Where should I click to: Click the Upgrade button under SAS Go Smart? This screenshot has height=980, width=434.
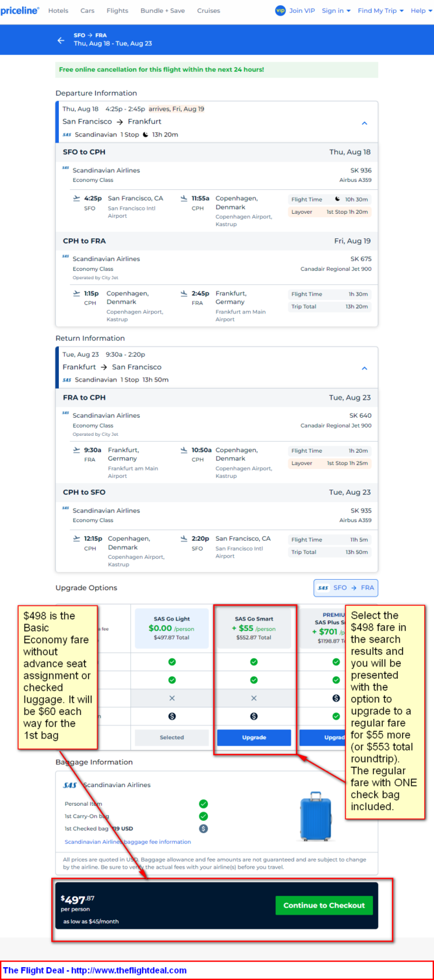pos(254,738)
